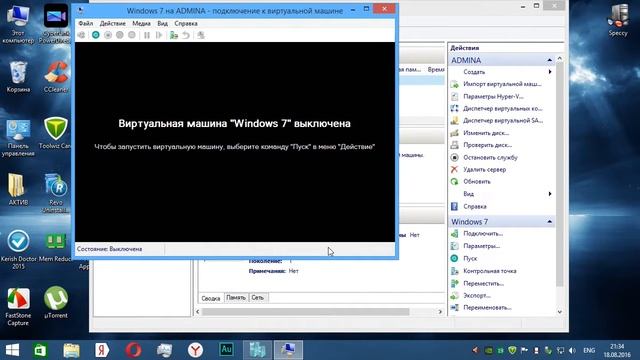
Task: Open the Действие menu
Action: [x=113, y=24]
